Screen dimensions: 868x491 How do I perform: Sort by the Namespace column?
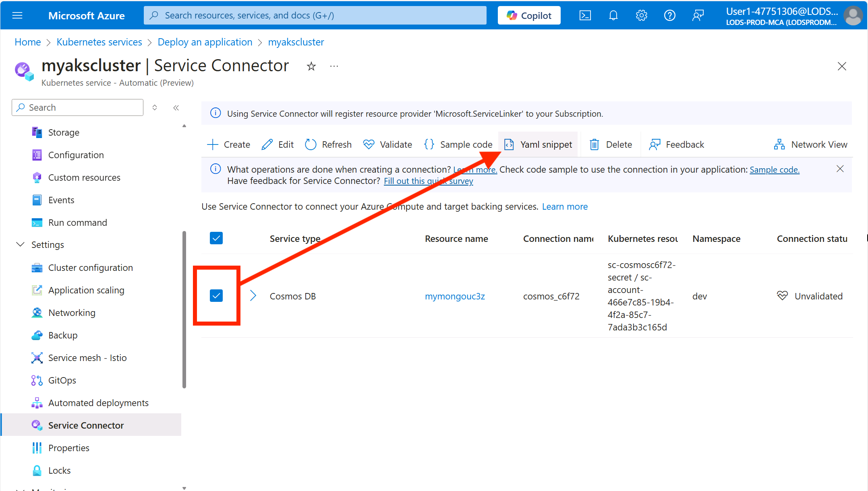point(716,239)
